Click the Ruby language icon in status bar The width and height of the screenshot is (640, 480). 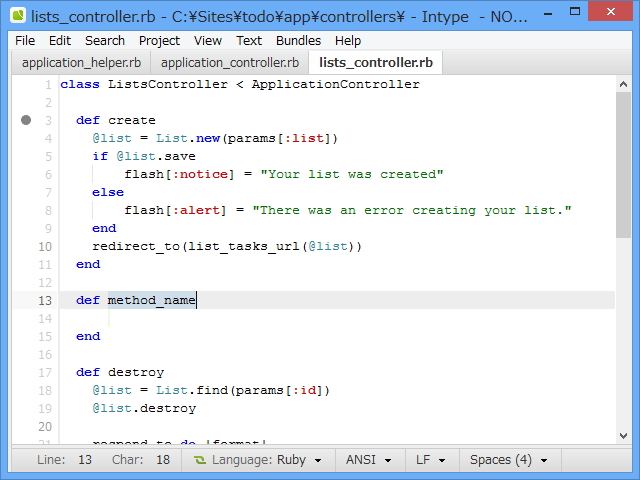coord(200,460)
